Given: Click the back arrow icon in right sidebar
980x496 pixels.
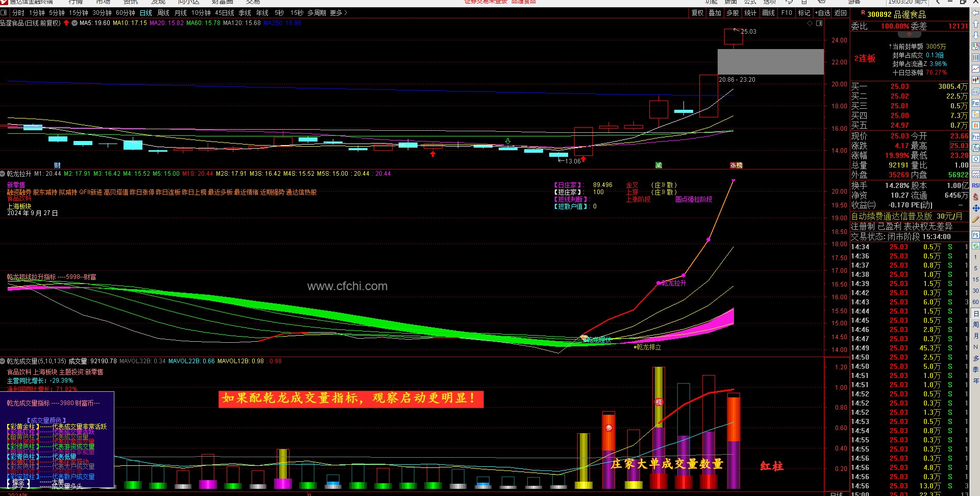Looking at the screenshot, I should pyautogui.click(x=975, y=13).
